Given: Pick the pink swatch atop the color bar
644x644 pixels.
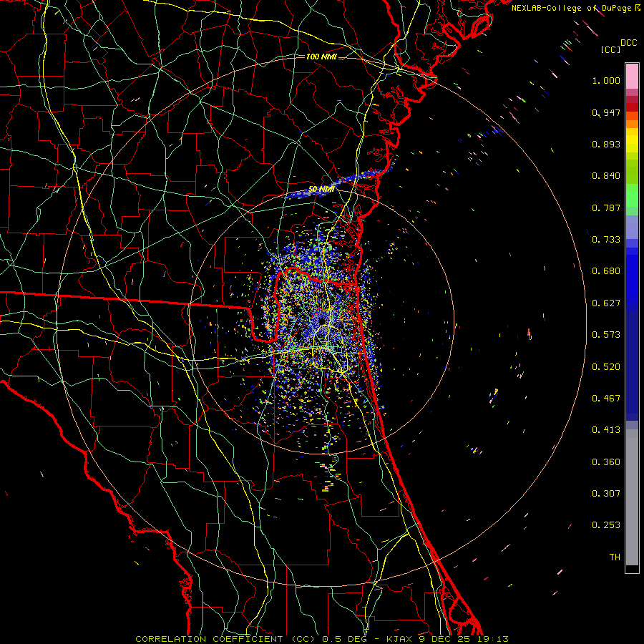Looking at the screenshot, I should tap(632, 76).
